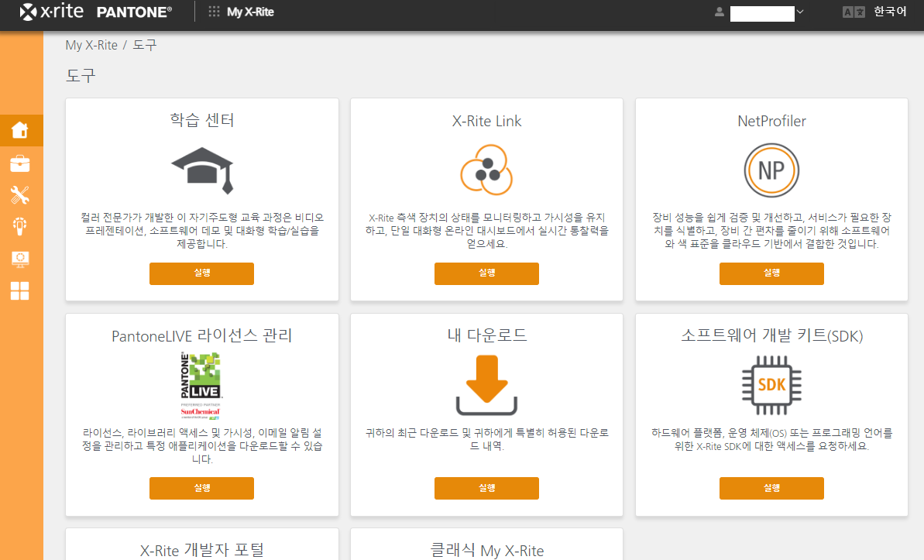Click the NetProfiler description text
Screen dimensions: 924x560
pyautogui.click(x=771, y=231)
